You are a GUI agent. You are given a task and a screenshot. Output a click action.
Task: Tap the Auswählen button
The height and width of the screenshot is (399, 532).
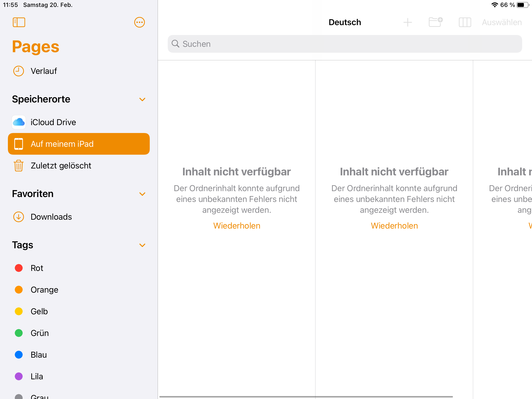coord(502,22)
